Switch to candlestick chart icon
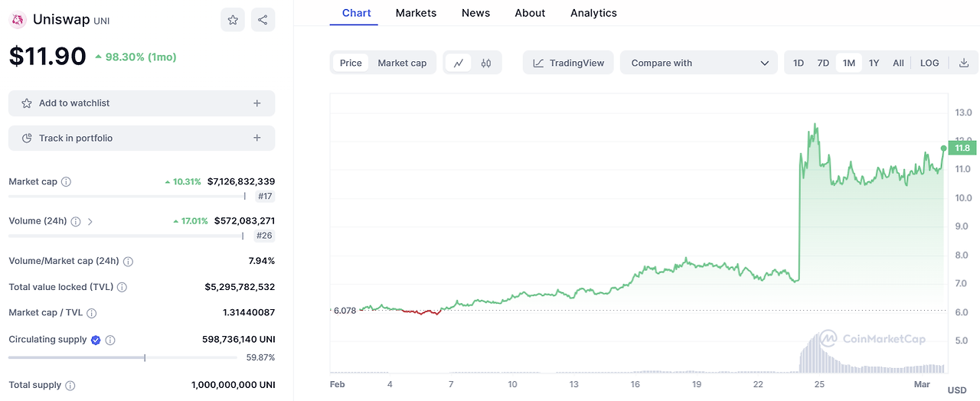980x401 pixels. click(x=486, y=63)
